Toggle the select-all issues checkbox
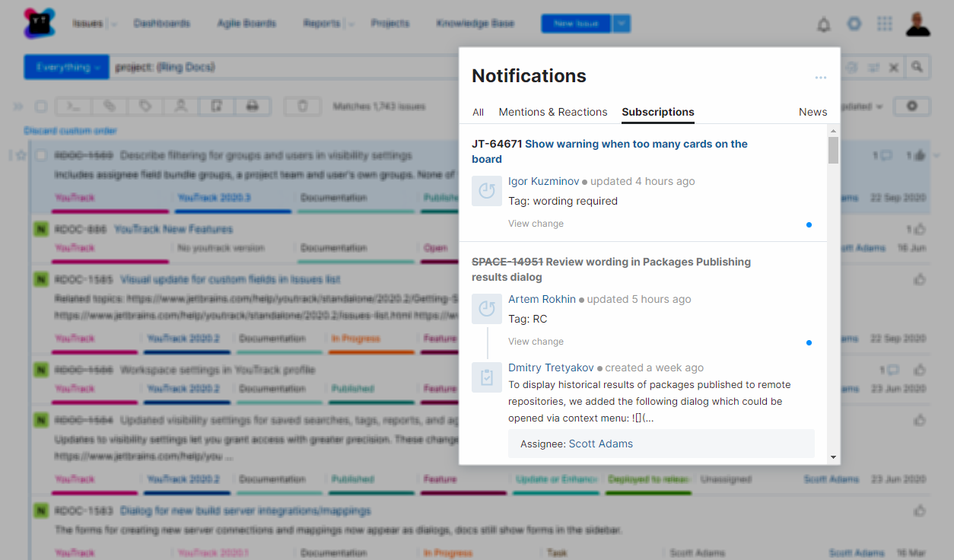 [x=41, y=107]
